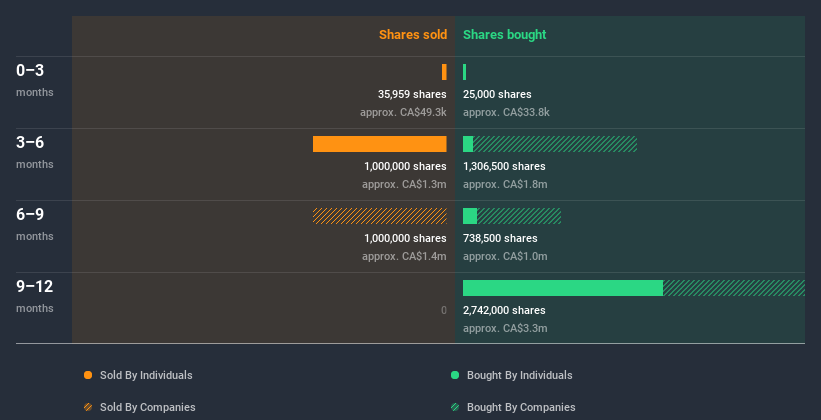Screen dimensions: 821x420
Task: Click the Sold By Companies hatched legend icon
Action: (x=88, y=407)
